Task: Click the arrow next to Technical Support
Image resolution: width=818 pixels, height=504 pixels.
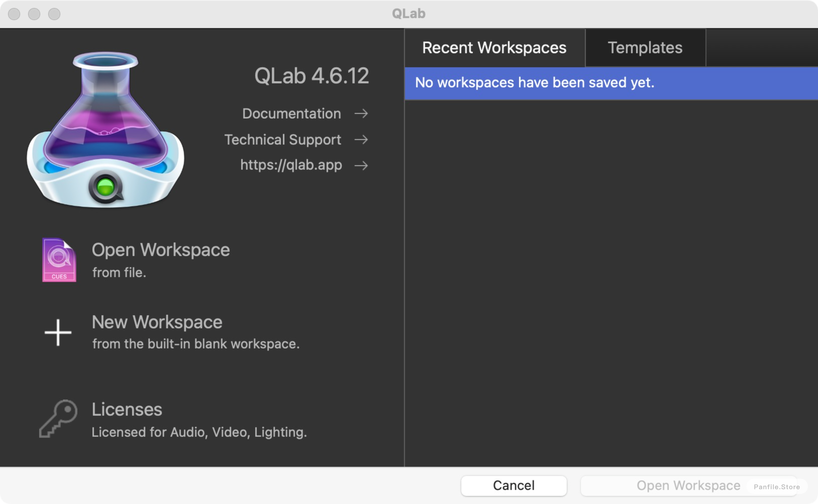Action: [x=361, y=139]
